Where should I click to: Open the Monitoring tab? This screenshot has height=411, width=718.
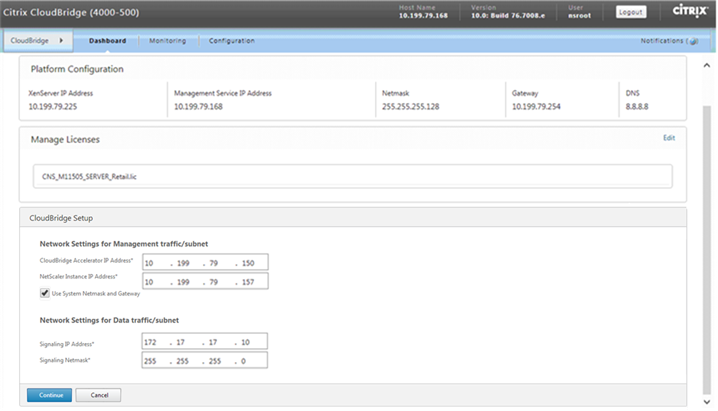coord(168,41)
